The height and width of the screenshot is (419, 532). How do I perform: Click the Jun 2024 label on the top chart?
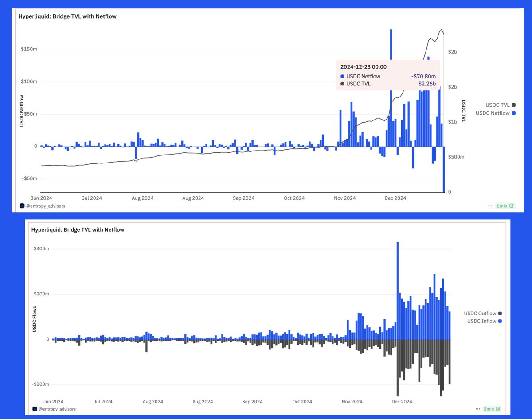pyautogui.click(x=41, y=198)
